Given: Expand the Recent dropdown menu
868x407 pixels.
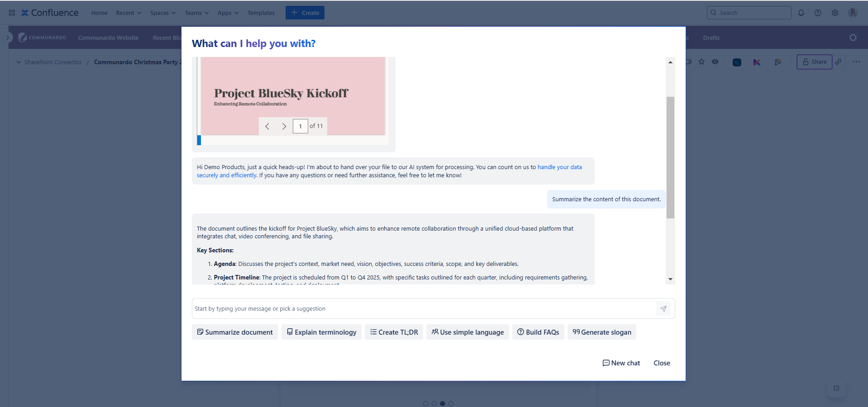Looking at the screenshot, I should [x=129, y=13].
